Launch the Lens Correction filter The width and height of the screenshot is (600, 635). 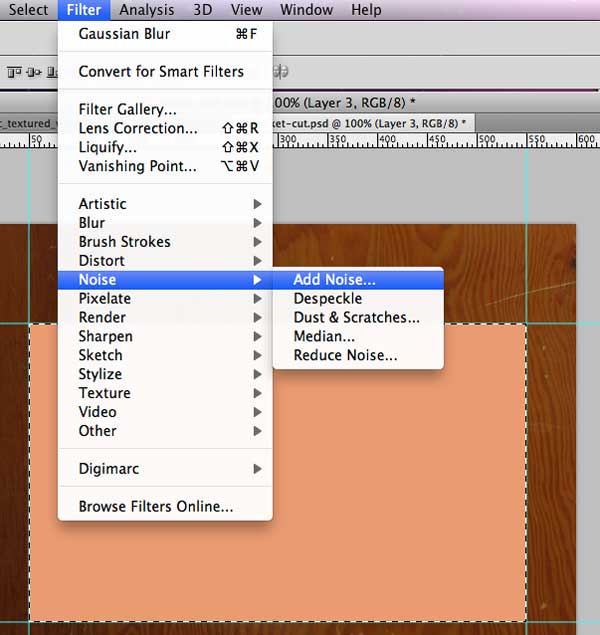coord(137,129)
